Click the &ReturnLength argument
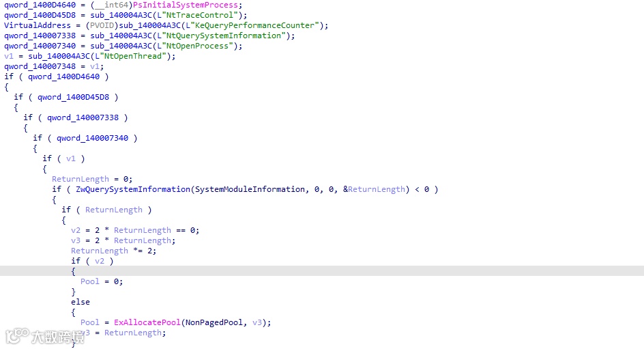 (x=374, y=189)
